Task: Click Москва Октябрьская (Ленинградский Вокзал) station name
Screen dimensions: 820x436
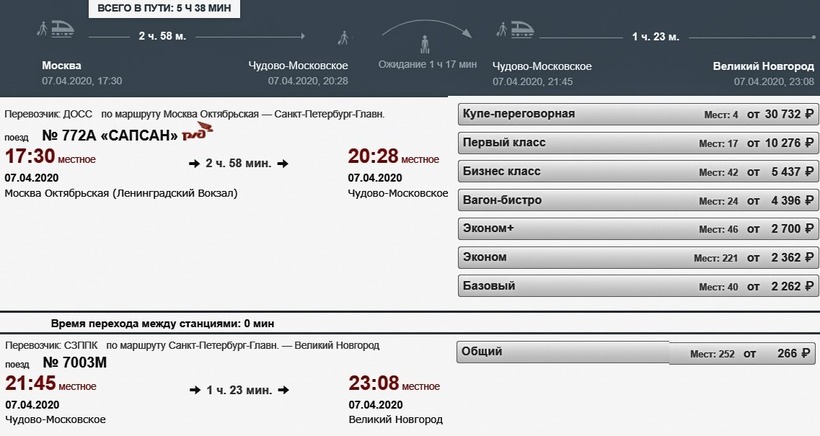Action: click(x=121, y=193)
